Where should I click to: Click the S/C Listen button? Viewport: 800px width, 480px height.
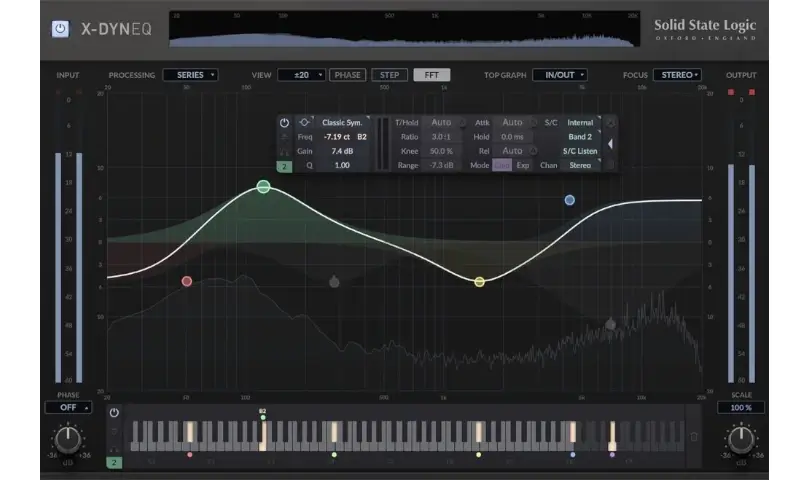580,151
